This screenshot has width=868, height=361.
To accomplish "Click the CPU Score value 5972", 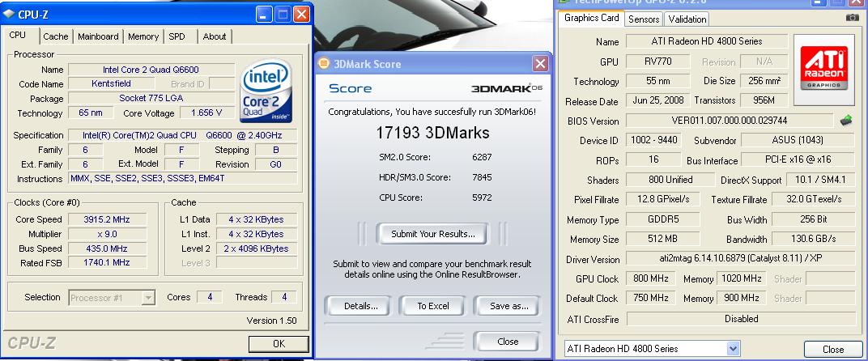I will (482, 197).
